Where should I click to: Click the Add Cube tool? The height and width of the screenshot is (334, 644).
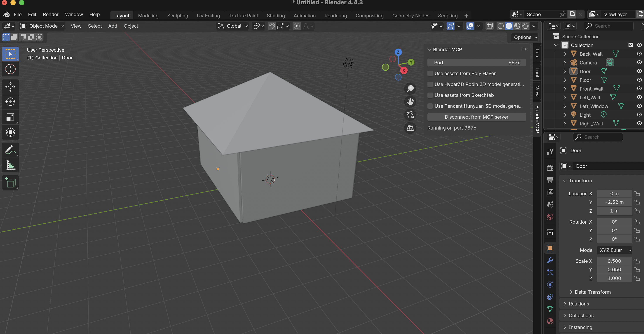click(x=10, y=183)
